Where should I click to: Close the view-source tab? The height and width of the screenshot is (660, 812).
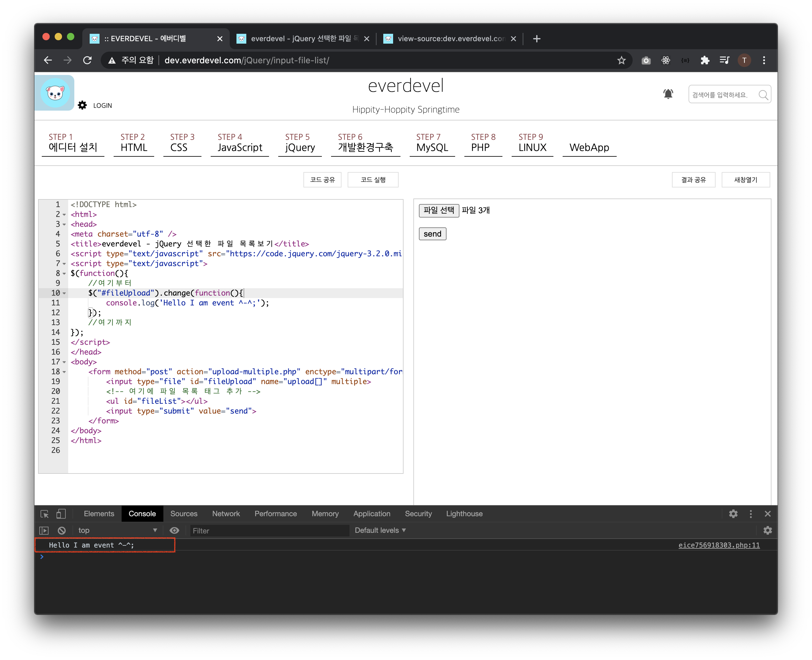click(x=513, y=38)
